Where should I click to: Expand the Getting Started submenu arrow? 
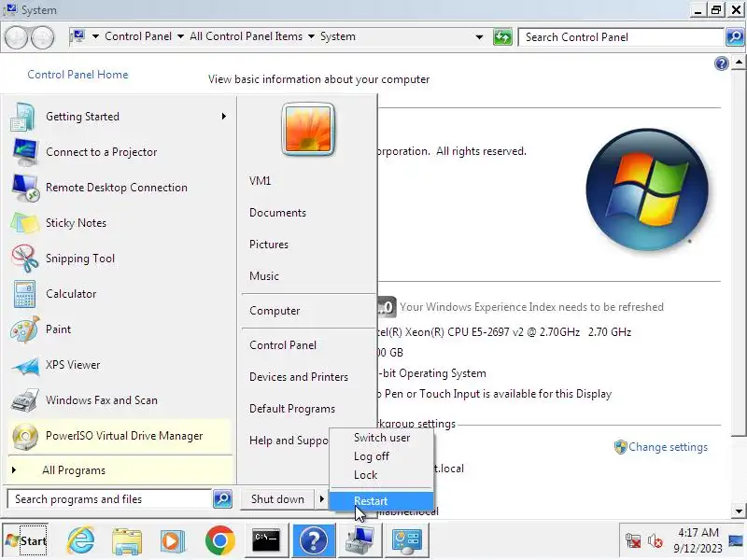(x=224, y=117)
